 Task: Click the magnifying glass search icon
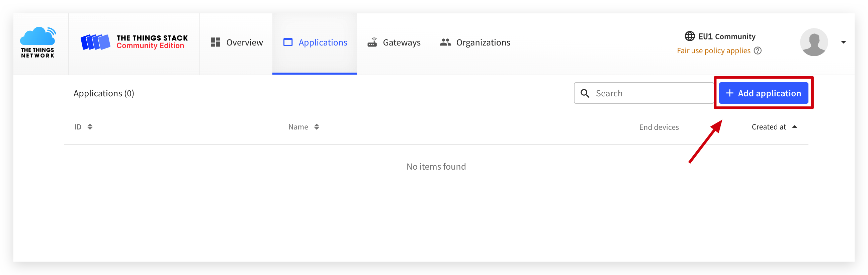click(x=585, y=93)
